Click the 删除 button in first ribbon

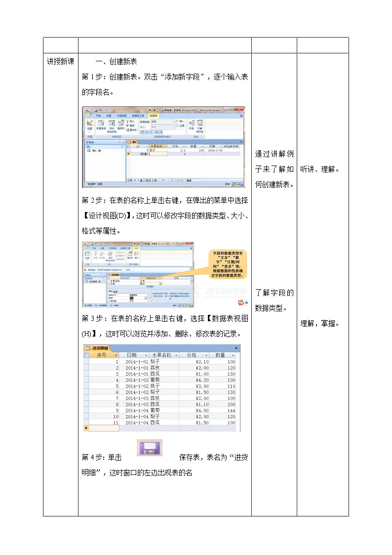pyautogui.click(x=130, y=126)
